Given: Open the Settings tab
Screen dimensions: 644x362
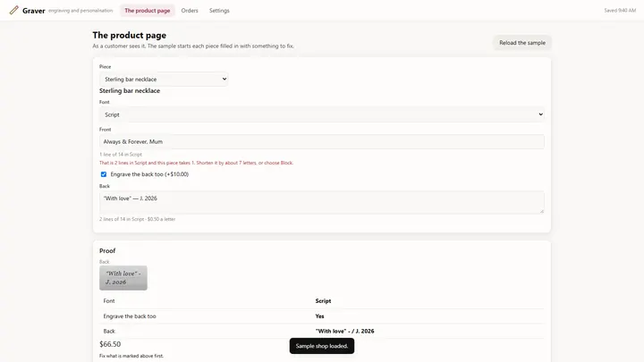Looking at the screenshot, I should pos(219,11).
